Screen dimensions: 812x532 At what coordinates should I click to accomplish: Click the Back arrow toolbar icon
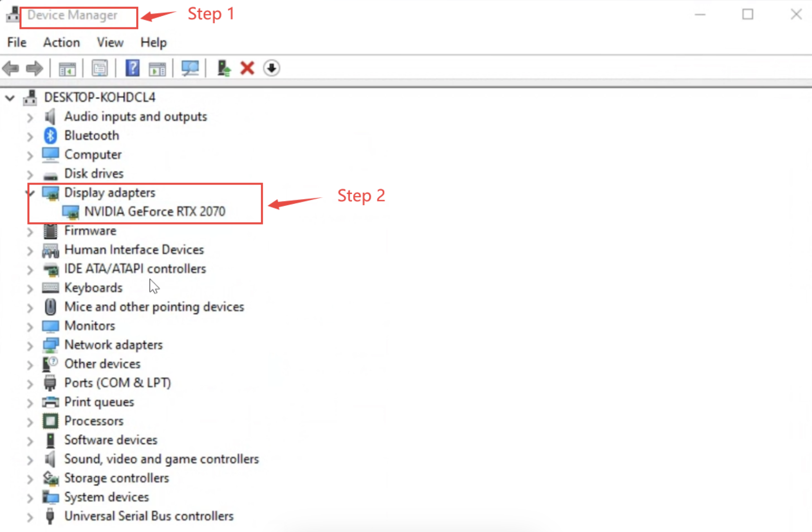[11, 68]
